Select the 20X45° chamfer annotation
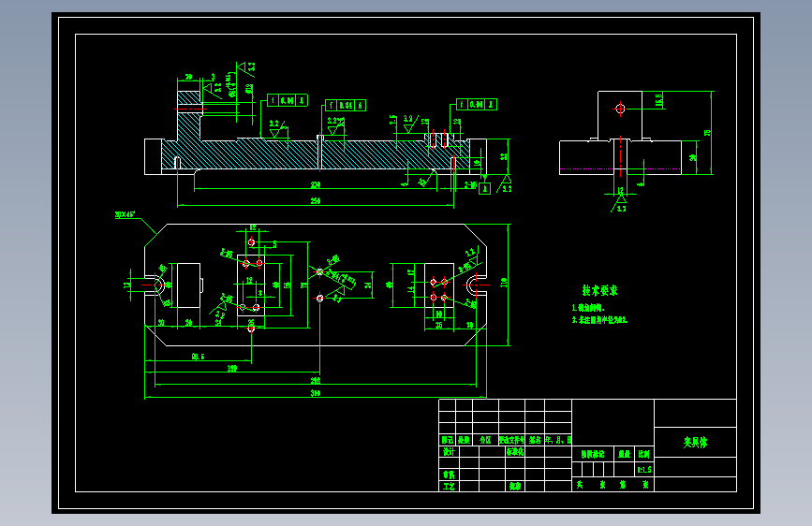 click(x=125, y=214)
